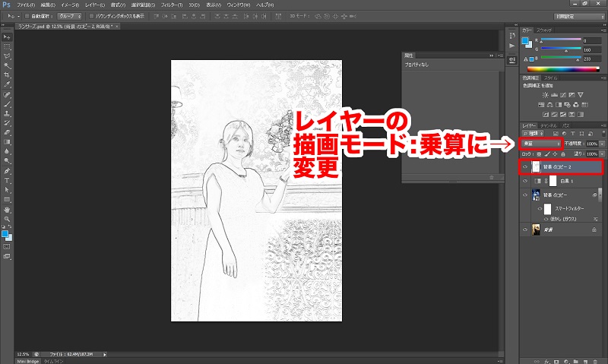Select the Lasso tool
The width and height of the screenshot is (608, 364).
point(7,56)
